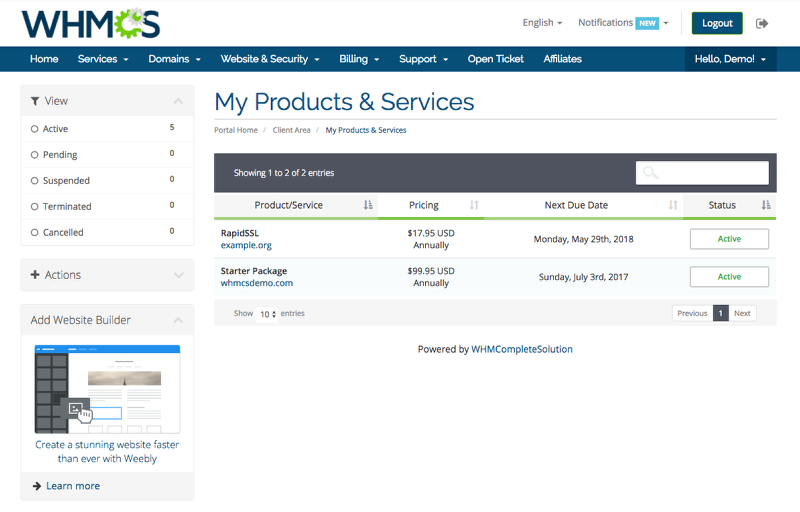Click the Next pagination button

coord(742,313)
